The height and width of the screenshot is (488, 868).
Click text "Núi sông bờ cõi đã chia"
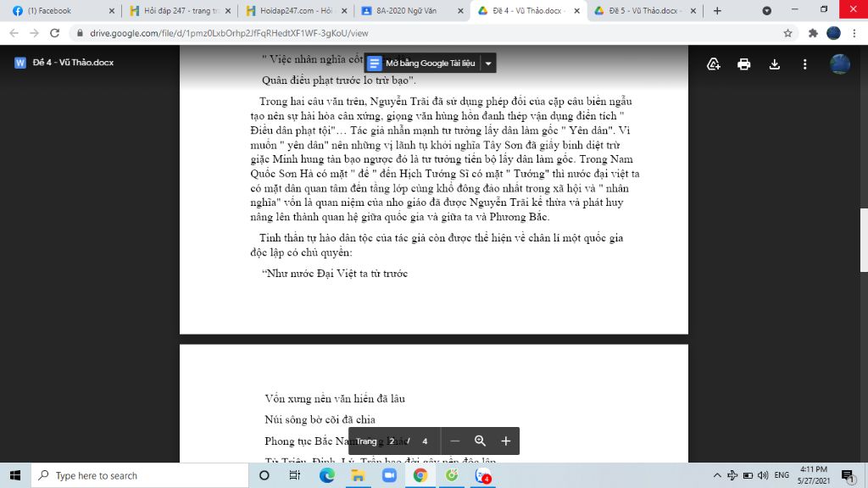click(320, 419)
